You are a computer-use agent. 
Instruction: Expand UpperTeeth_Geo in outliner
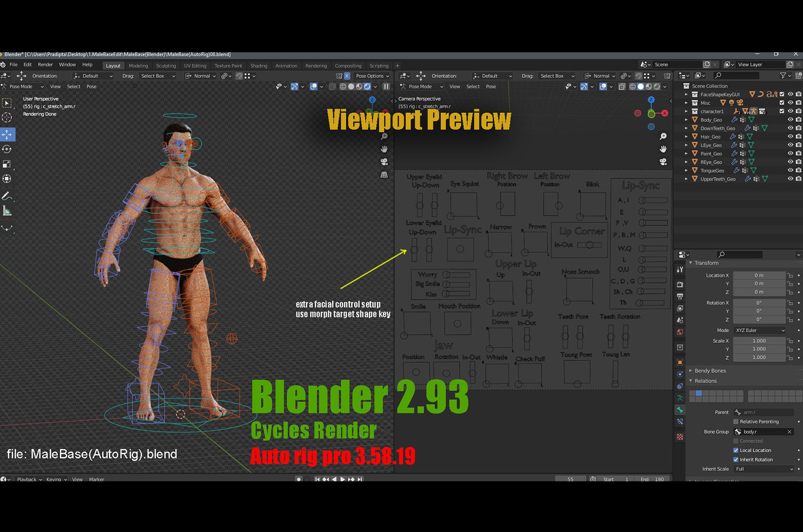click(x=686, y=179)
